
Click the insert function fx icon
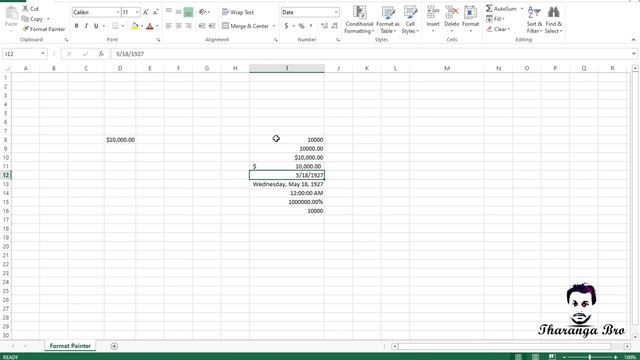pos(101,54)
